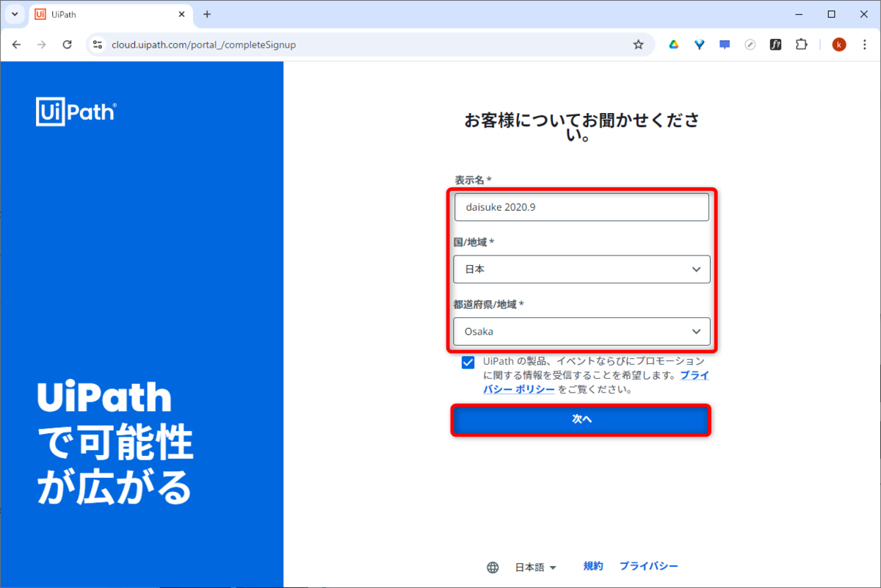Click the grey compass extension icon
881x588 pixels.
750,45
